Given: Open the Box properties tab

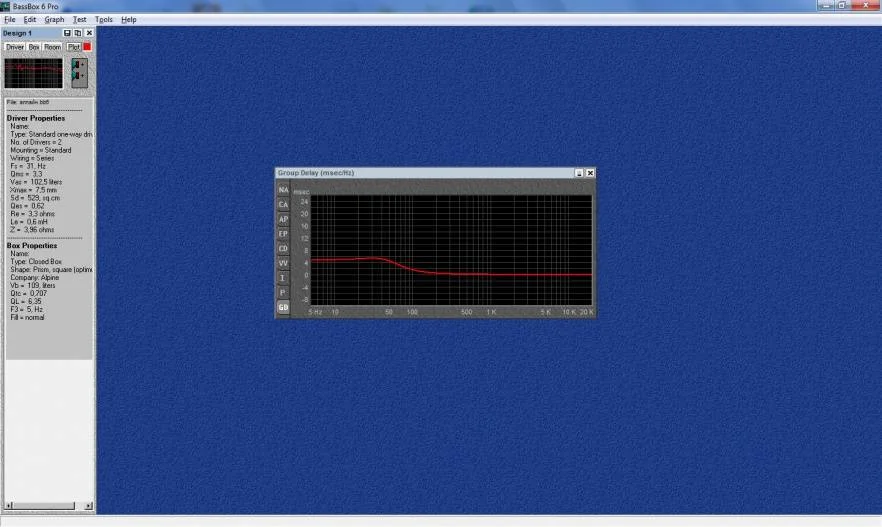Looking at the screenshot, I should coord(34,47).
